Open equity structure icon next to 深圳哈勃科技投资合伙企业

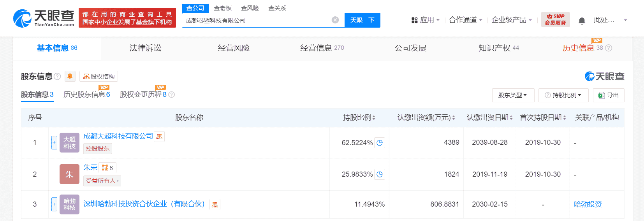[215, 205]
